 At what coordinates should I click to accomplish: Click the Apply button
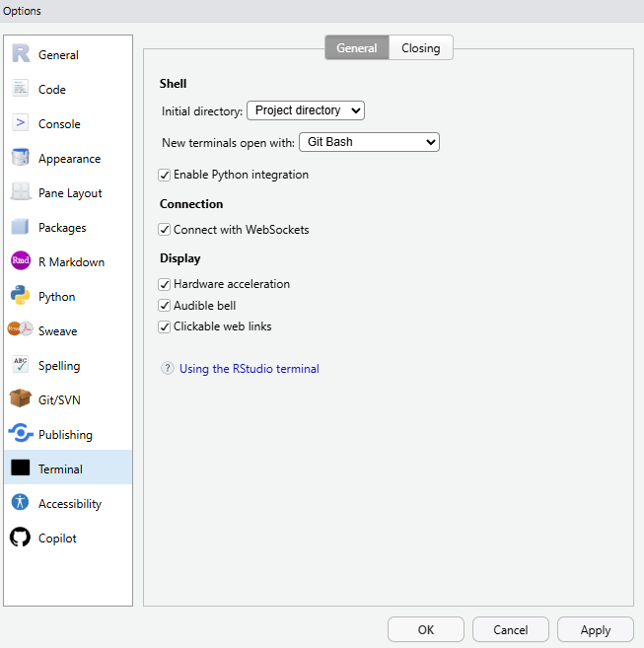point(596,629)
